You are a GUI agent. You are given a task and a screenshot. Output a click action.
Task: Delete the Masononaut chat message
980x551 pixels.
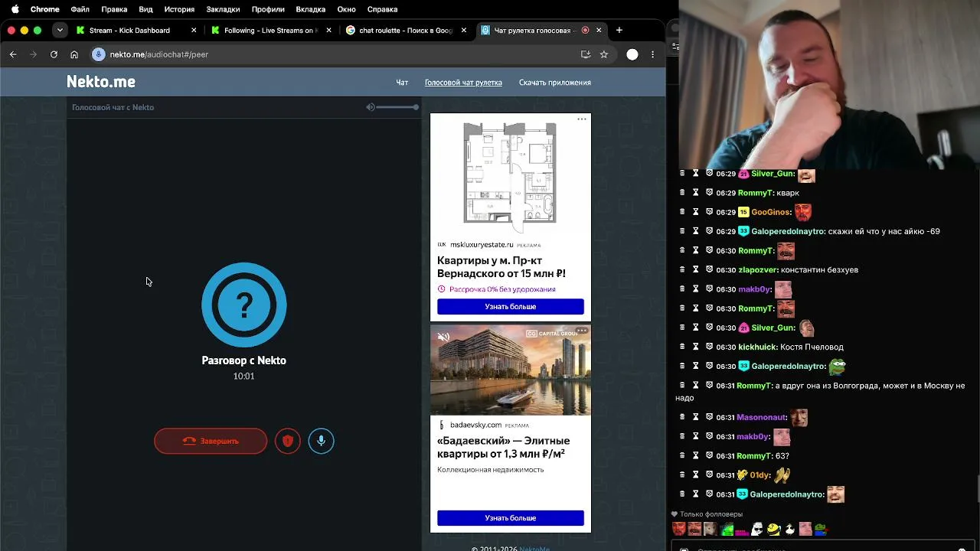682,417
